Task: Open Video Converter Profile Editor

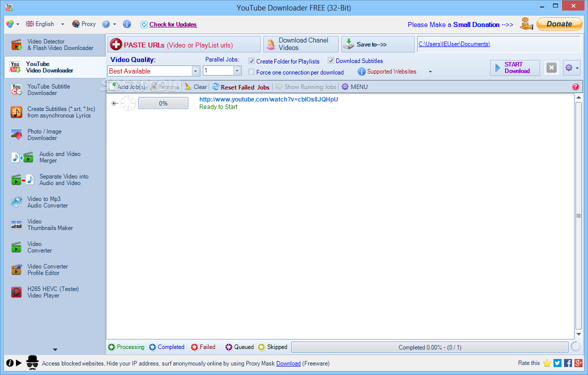Action: (55, 270)
